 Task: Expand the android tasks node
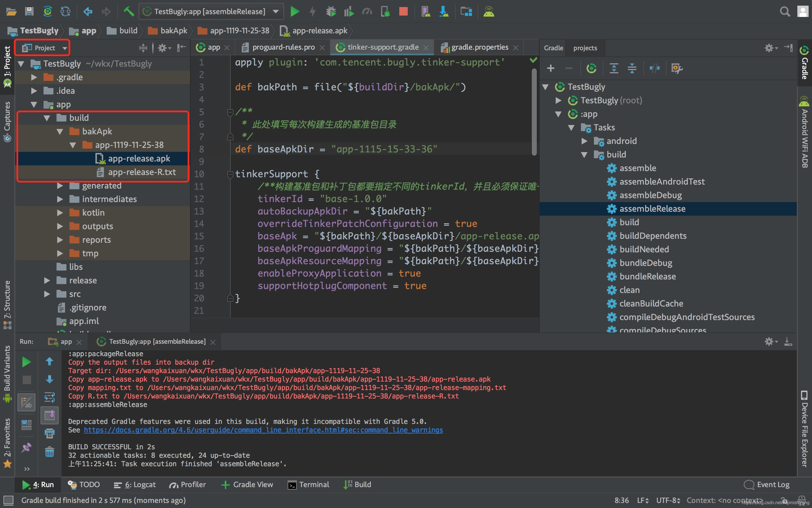pos(584,141)
